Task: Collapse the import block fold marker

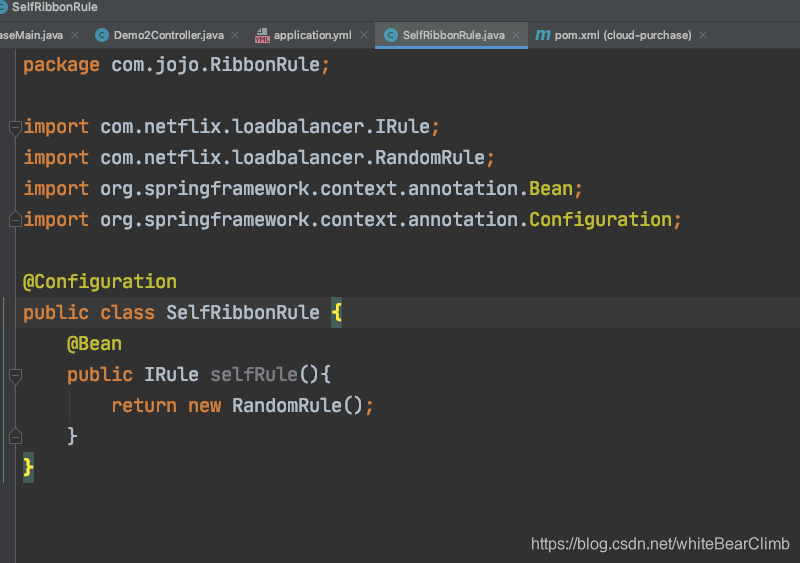Action: coord(15,127)
